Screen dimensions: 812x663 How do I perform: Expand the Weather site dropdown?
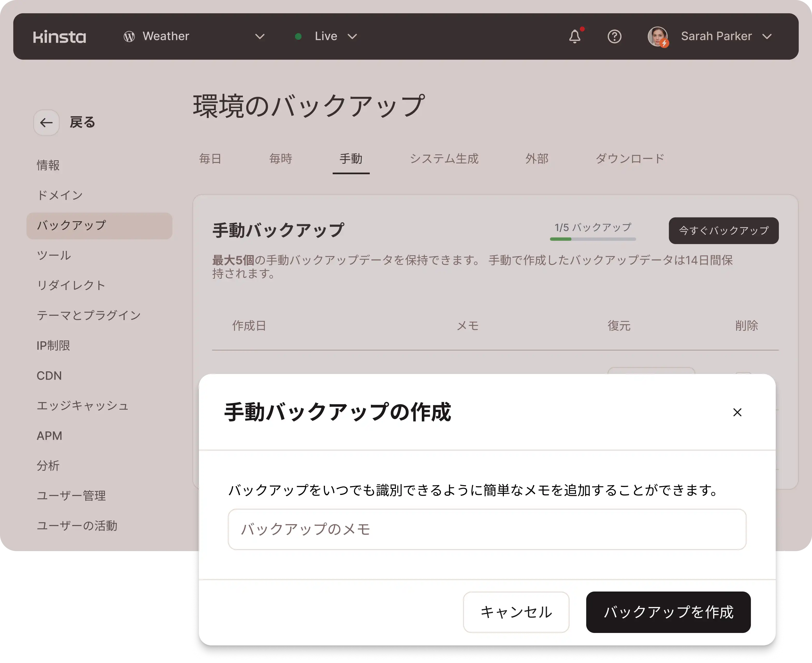point(260,37)
